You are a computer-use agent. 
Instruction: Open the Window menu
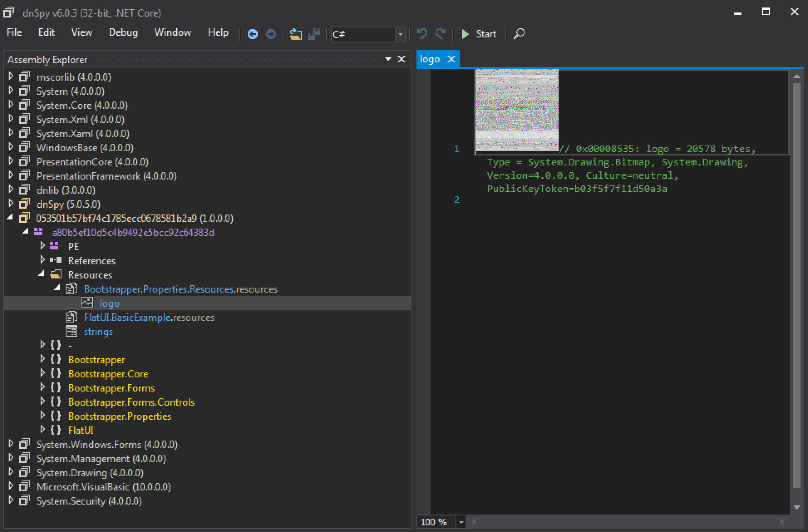click(x=172, y=32)
